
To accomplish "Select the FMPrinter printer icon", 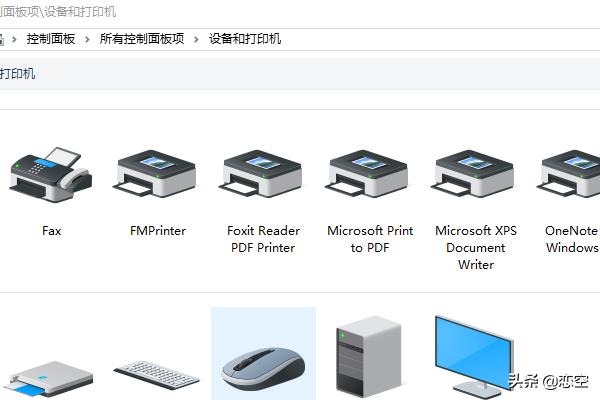I will (158, 175).
